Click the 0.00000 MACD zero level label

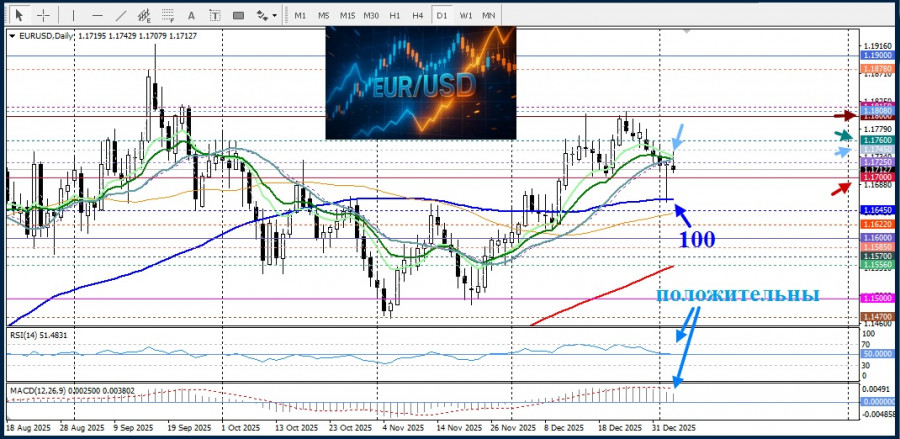(878, 402)
